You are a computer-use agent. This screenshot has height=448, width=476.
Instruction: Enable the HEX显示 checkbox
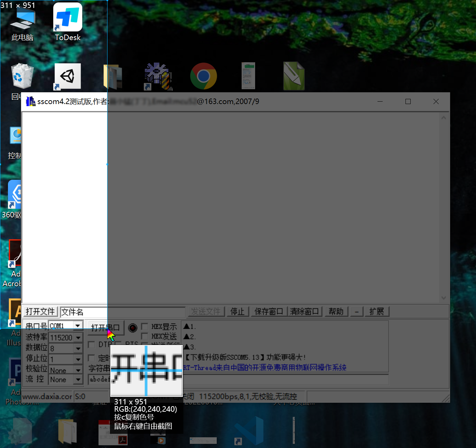(145, 327)
